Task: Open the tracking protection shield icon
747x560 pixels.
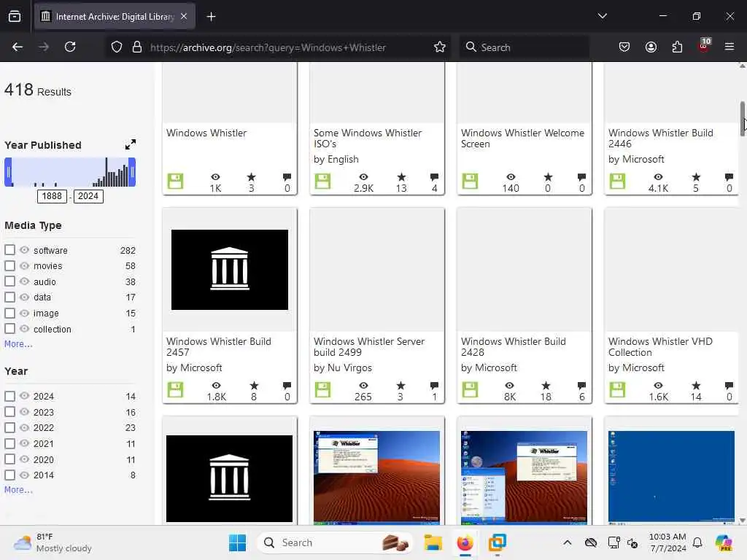Action: [x=117, y=47]
